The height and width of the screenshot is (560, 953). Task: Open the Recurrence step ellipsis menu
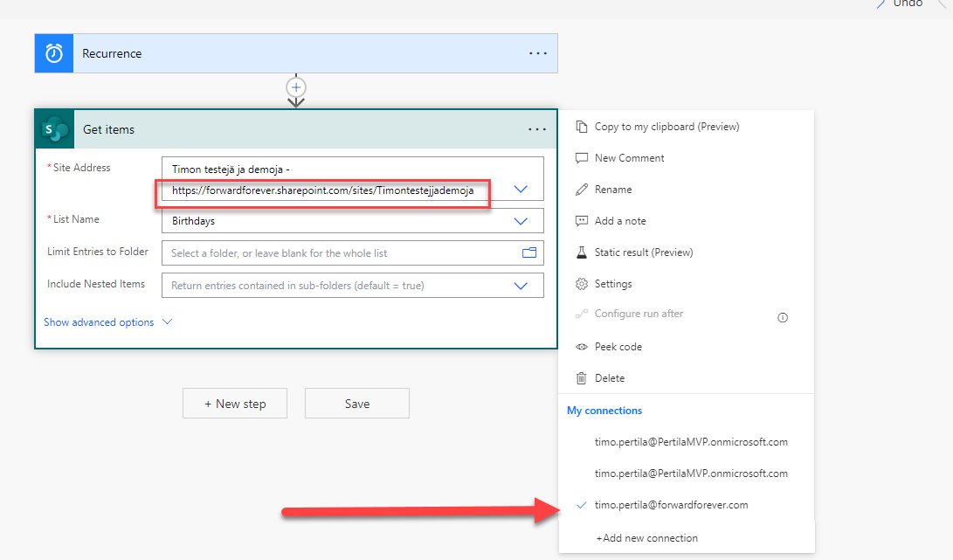(x=537, y=53)
